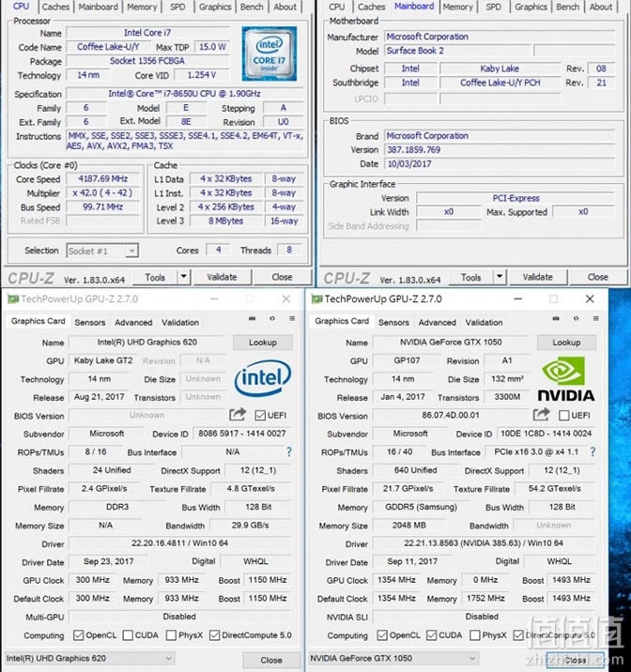
Task: Click Close in the CPU-Z CPU window
Action: tap(282, 277)
